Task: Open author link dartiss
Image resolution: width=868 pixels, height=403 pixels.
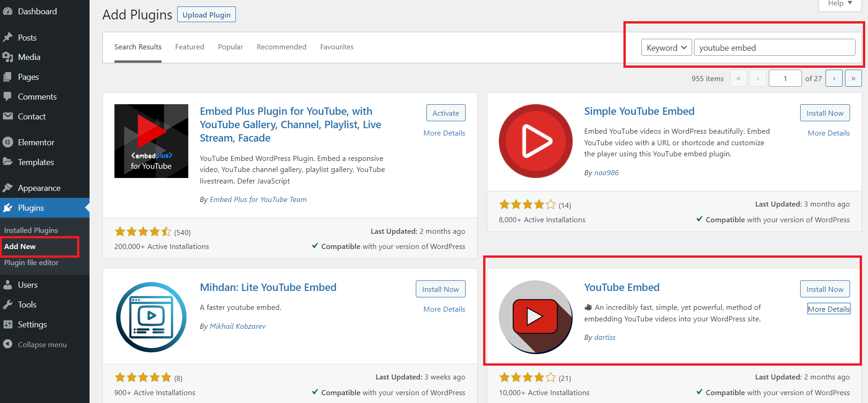Action: tap(605, 338)
